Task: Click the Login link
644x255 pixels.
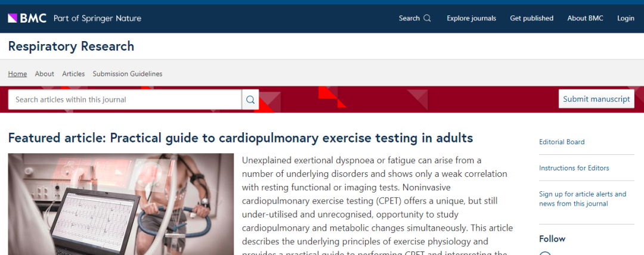Action: pos(626,18)
